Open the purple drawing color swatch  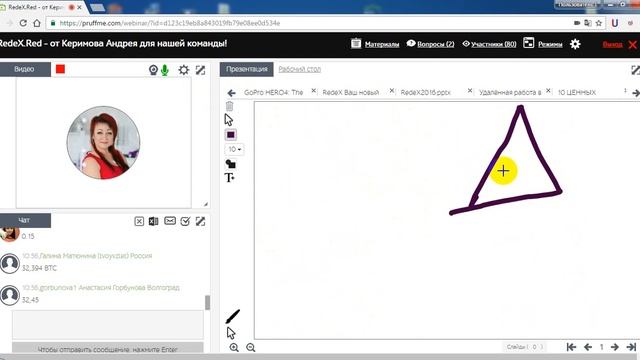pos(231,135)
